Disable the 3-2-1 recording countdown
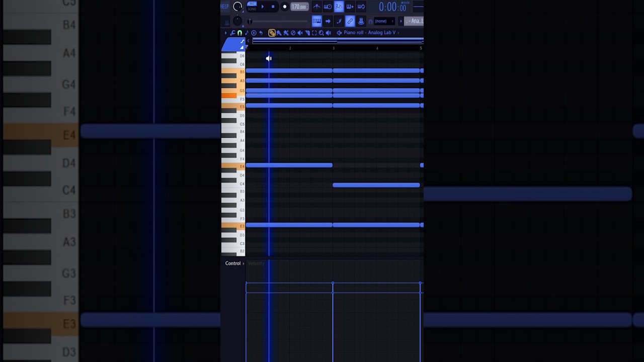 pos(339,7)
